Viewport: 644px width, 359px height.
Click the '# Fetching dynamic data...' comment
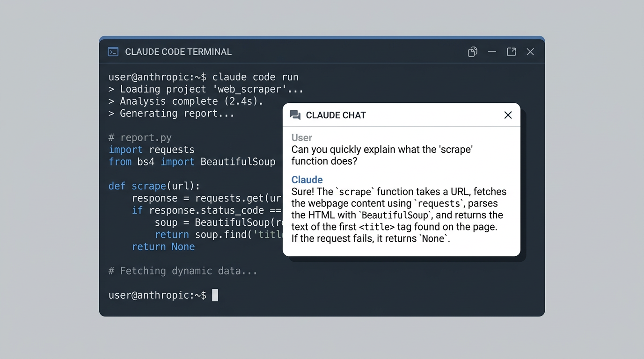(x=183, y=271)
